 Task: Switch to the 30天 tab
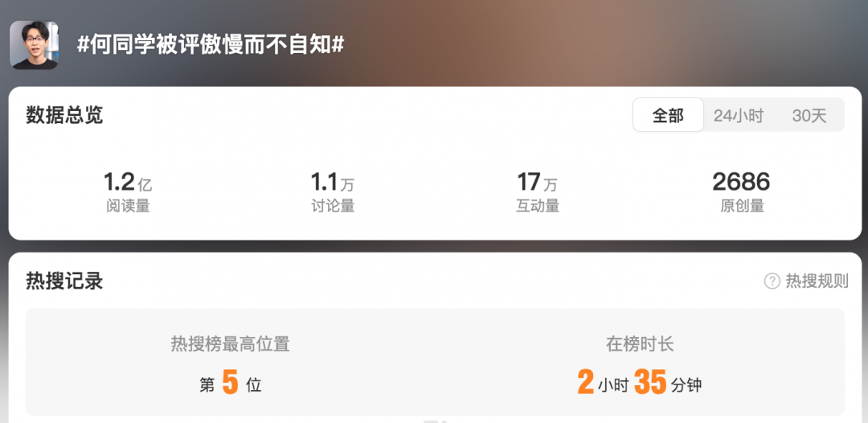click(x=809, y=116)
